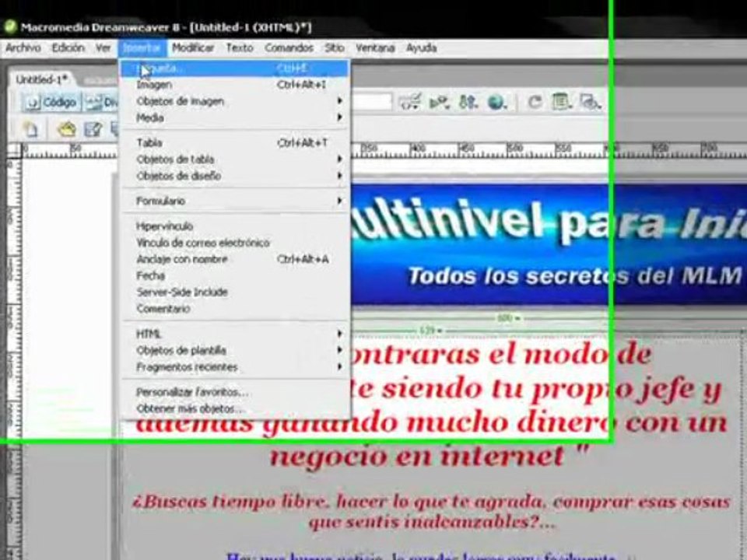
Task: Click the Código view button
Action: [51, 103]
